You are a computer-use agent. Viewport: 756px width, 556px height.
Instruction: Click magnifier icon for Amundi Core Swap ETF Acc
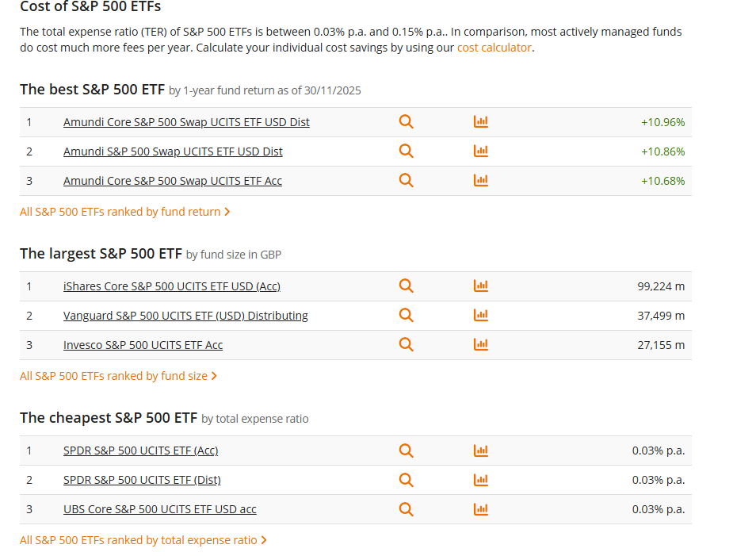406,181
